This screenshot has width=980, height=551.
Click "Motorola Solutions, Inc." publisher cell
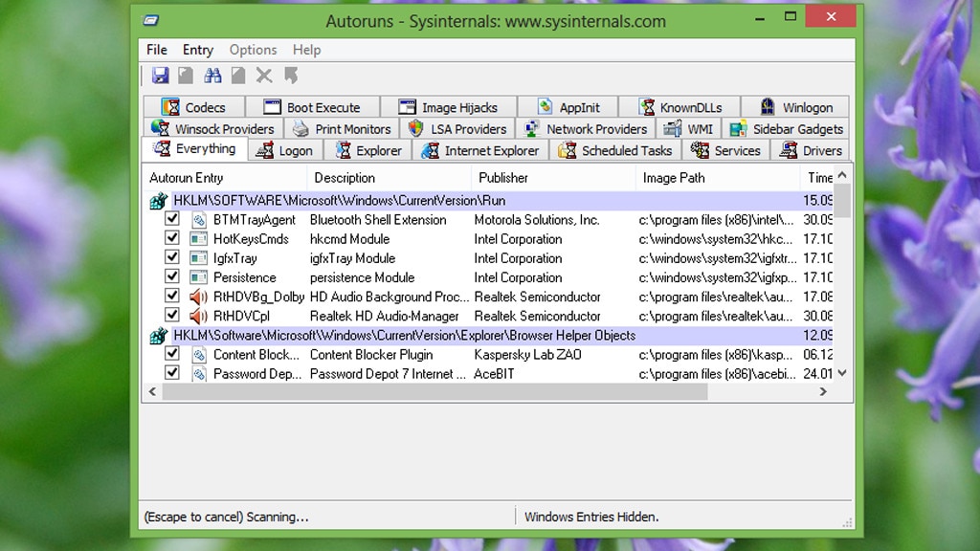pos(537,220)
